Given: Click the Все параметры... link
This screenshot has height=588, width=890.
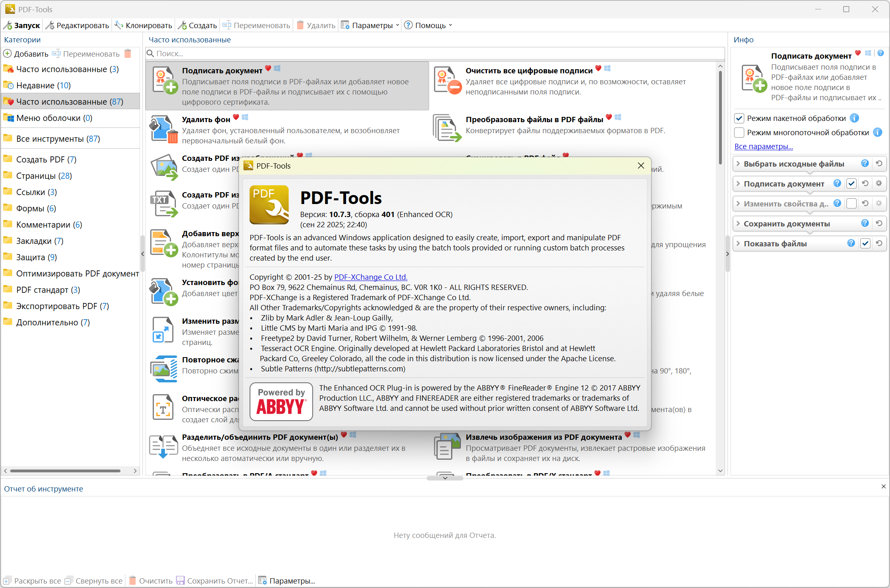Looking at the screenshot, I should tap(763, 147).
